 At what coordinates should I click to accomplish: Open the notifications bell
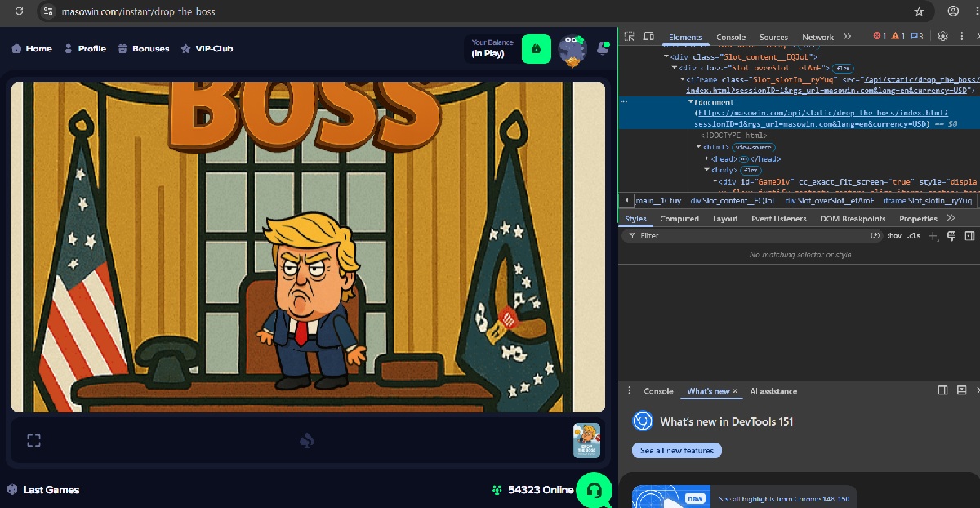pos(603,48)
